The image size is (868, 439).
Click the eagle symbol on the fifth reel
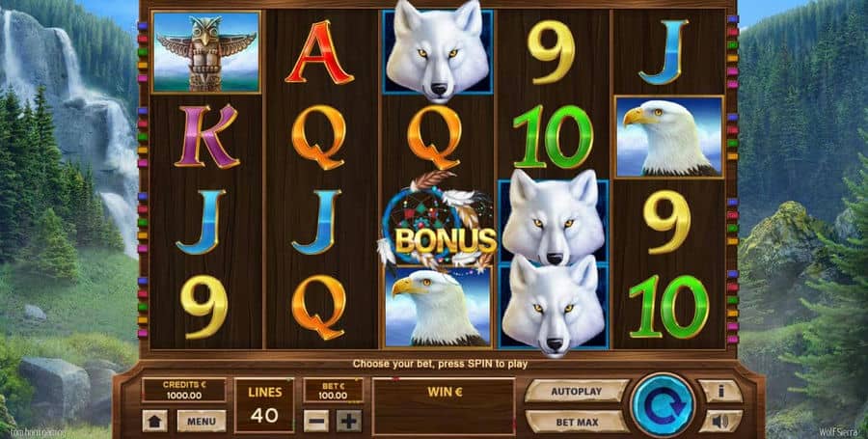click(x=669, y=137)
